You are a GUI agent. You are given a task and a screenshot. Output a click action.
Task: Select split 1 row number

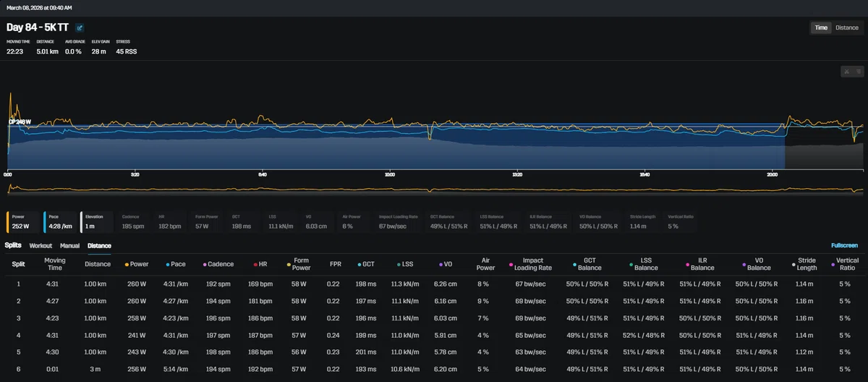[18, 283]
